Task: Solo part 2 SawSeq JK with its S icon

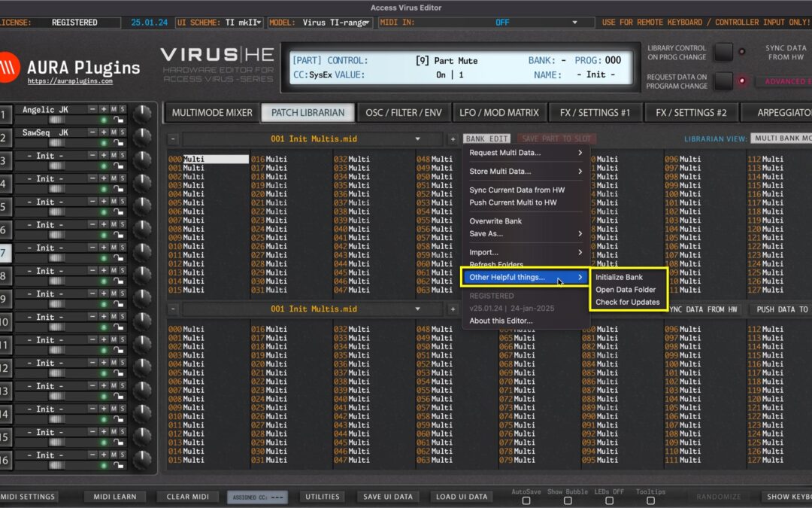Action: coord(122,132)
